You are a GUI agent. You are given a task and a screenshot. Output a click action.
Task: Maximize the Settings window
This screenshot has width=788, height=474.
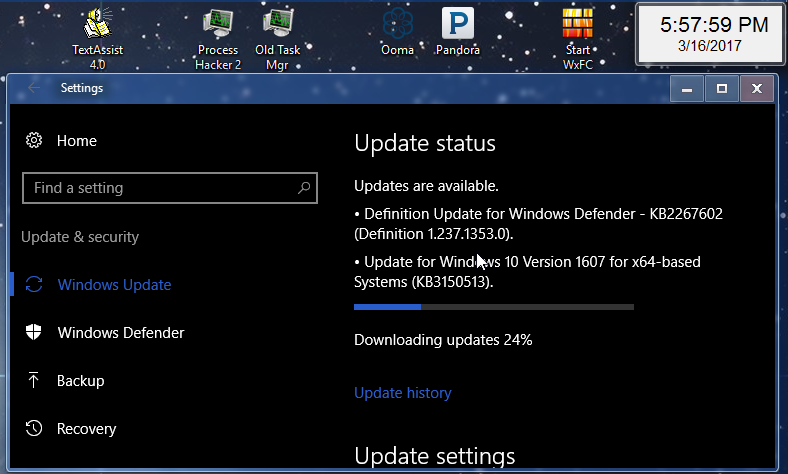coord(721,89)
